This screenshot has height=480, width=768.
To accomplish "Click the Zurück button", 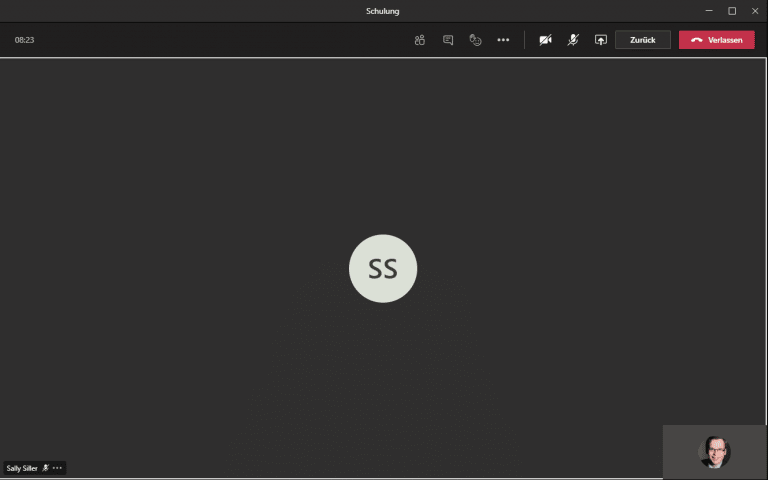I will (x=643, y=40).
